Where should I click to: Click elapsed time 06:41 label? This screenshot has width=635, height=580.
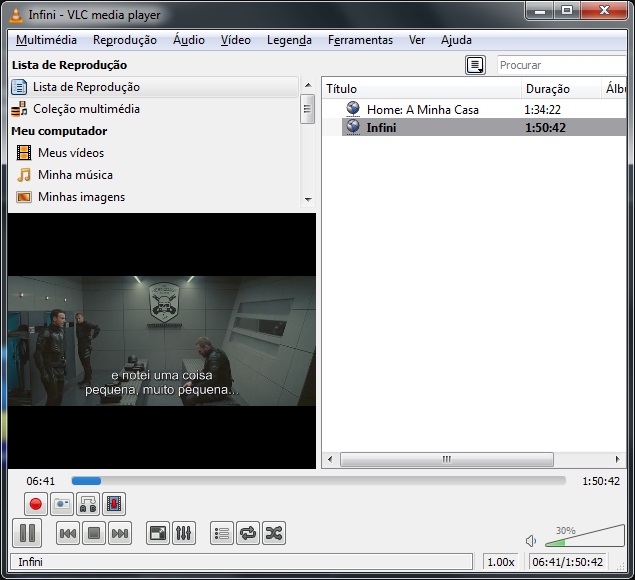[x=40, y=481]
